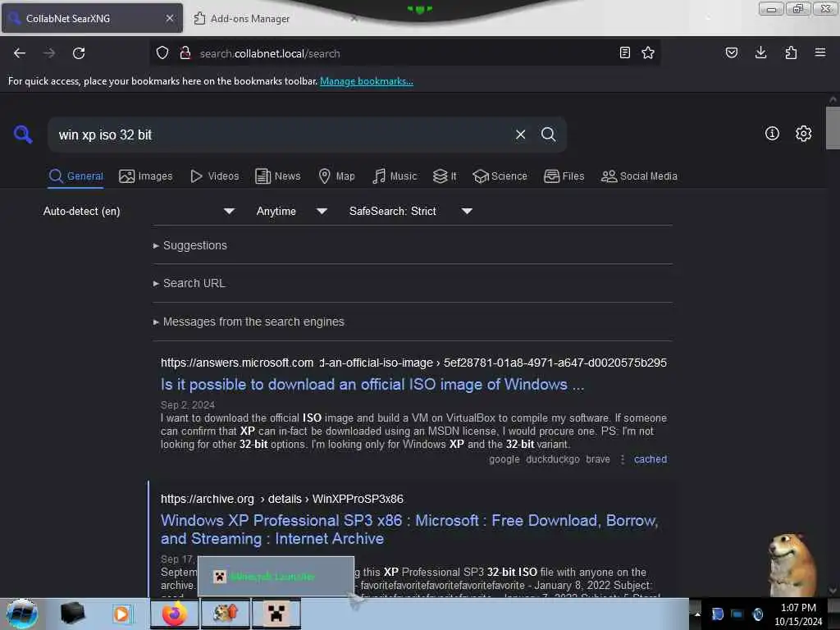Click the connection padlock icon in address bar

click(x=185, y=52)
